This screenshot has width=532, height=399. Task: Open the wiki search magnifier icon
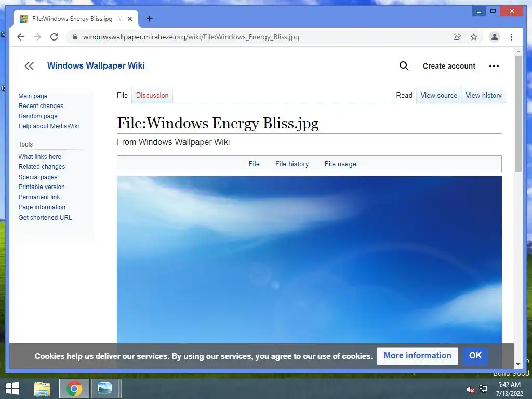pos(404,66)
